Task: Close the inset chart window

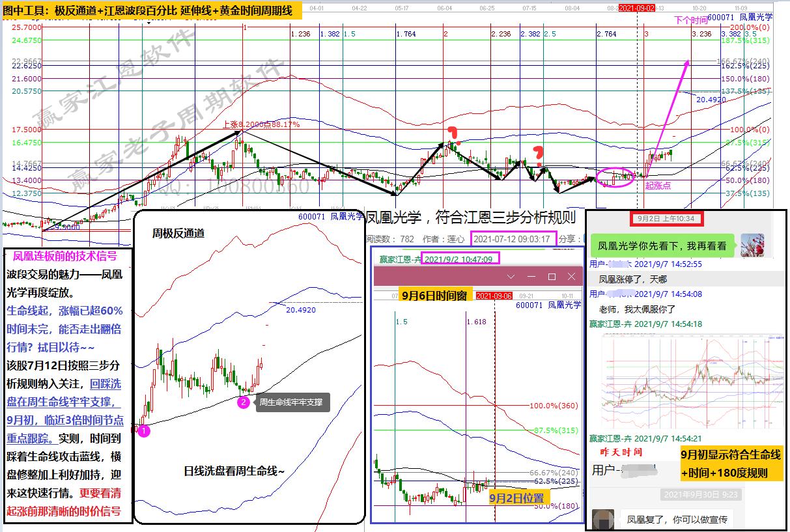Action: tap(571, 277)
